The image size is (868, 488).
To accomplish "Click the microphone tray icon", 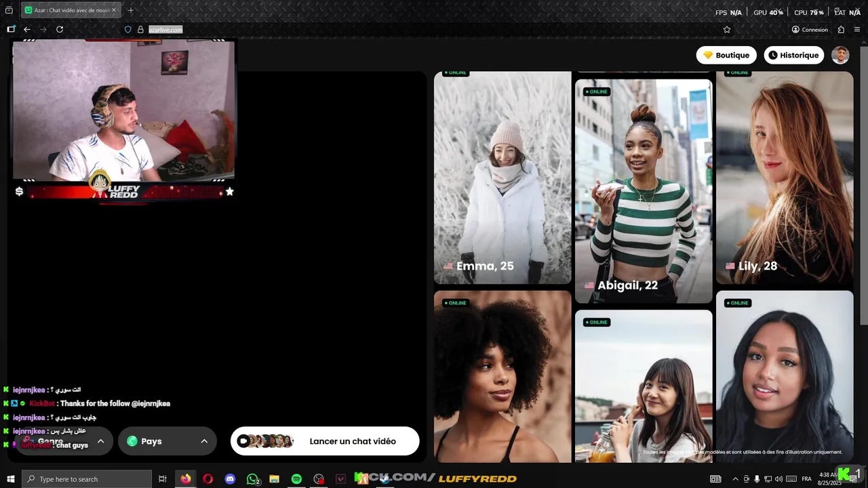I will 757,479.
